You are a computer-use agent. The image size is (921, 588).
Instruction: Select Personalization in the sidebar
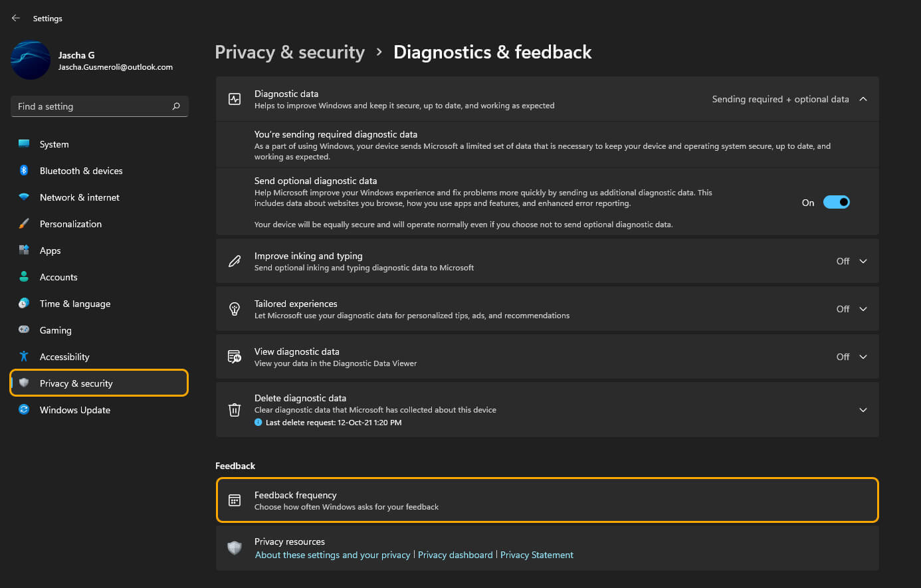99,224
